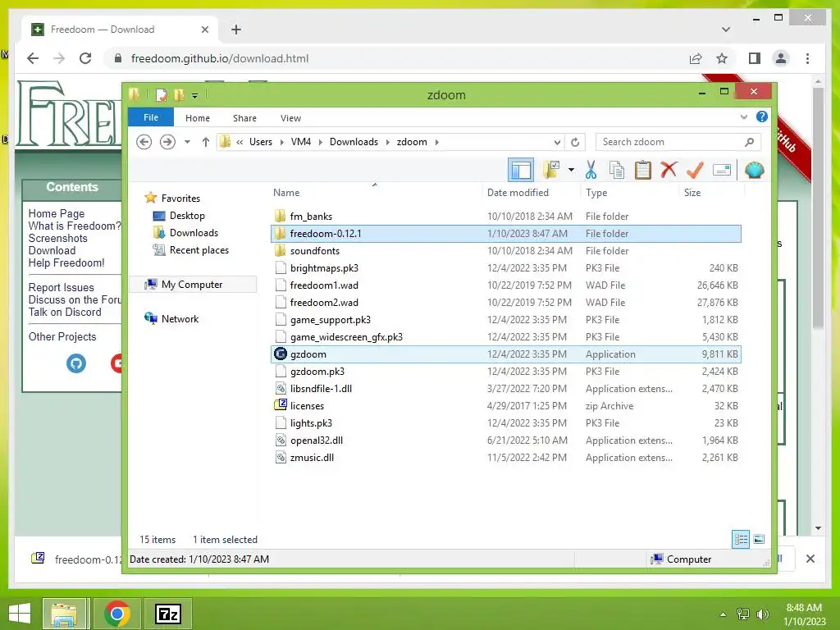Screen dimensions: 840x630
Task: Select the gzdoom application icon
Action: (x=281, y=354)
